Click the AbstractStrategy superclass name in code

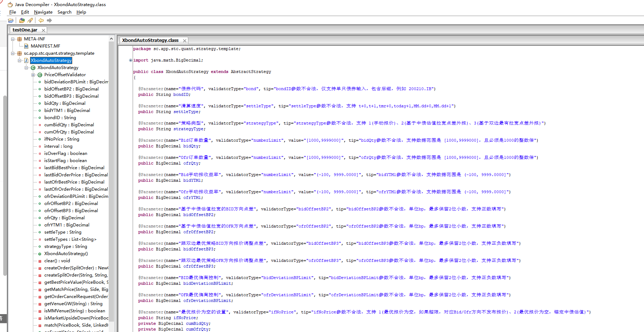pyautogui.click(x=251, y=72)
